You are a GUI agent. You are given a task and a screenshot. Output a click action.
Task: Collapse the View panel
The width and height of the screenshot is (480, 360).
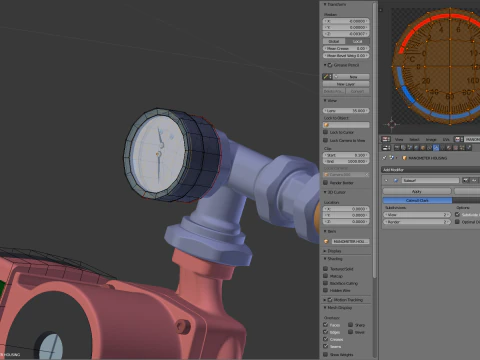pyautogui.click(x=325, y=100)
